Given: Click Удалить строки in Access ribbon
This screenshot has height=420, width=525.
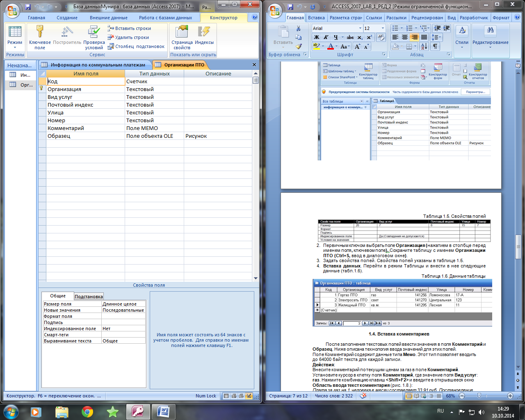Looking at the screenshot, I should (x=128, y=37).
